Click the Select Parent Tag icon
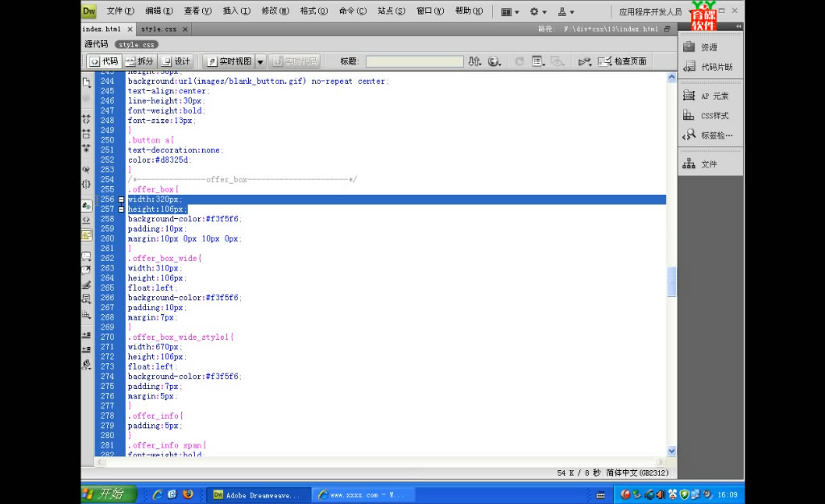The width and height of the screenshot is (825, 504). 86,169
